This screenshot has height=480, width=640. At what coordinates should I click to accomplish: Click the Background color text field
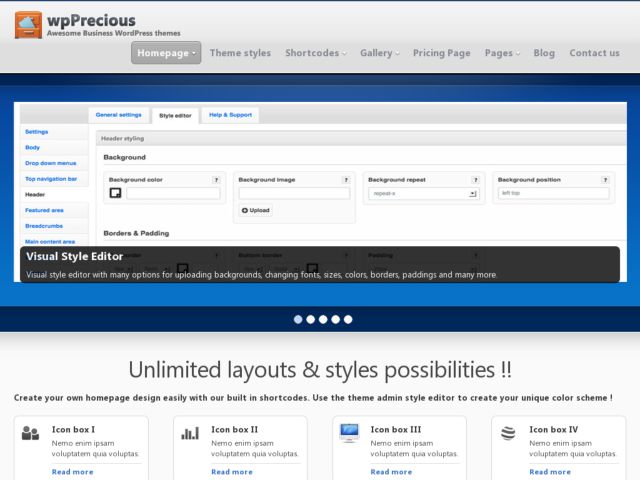tap(173, 193)
